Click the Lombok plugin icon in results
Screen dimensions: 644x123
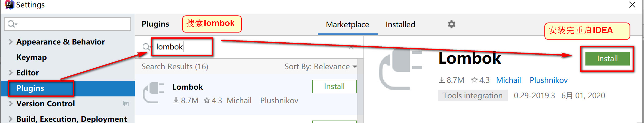tap(154, 92)
